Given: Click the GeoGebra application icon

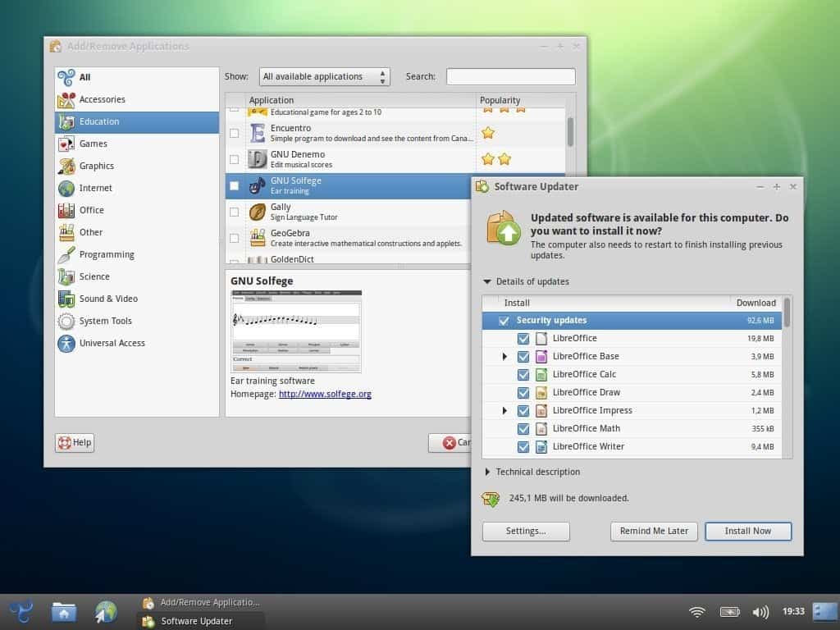Looking at the screenshot, I should coord(257,238).
